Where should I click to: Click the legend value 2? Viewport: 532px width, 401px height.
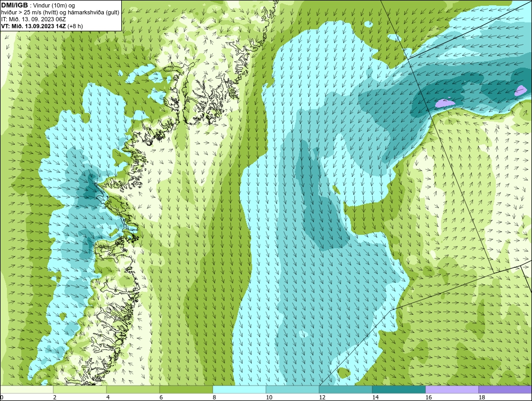[55, 397]
